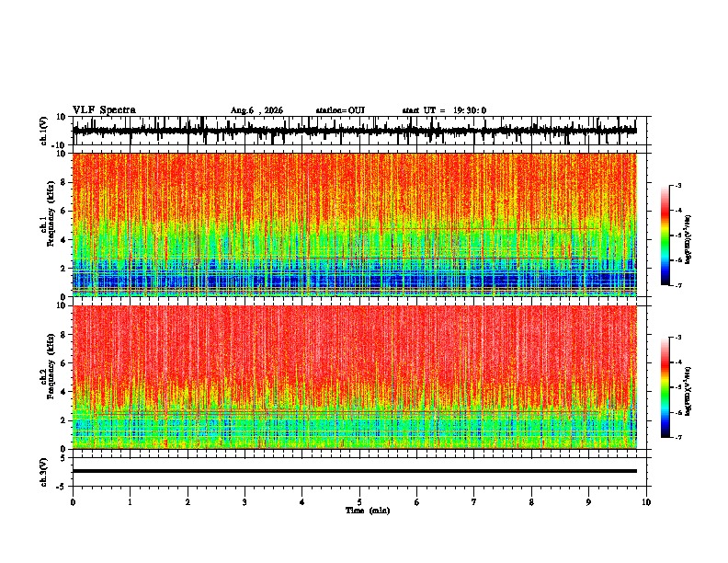Click the 3 minute tick label
This screenshot has width=728, height=563.
click(245, 502)
